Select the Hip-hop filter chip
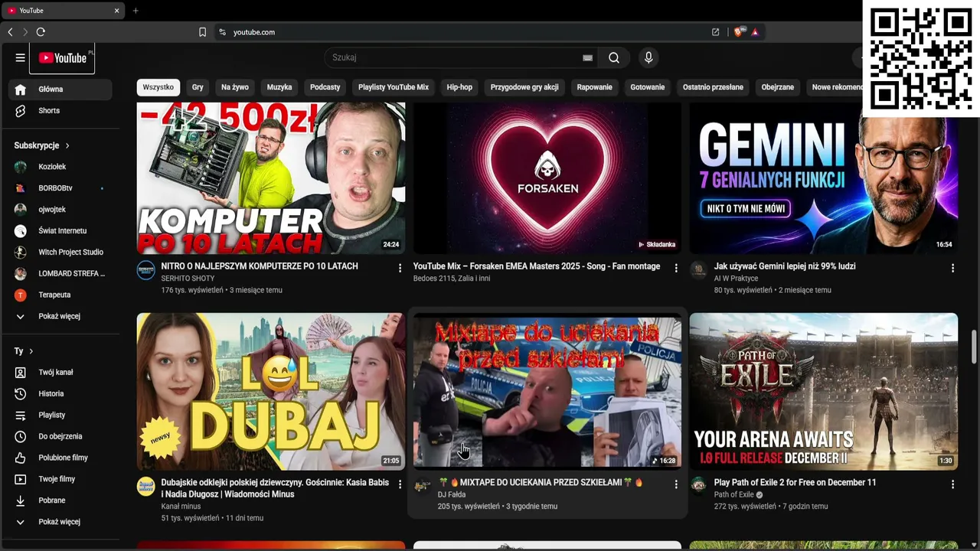The width and height of the screenshot is (980, 551). [459, 87]
